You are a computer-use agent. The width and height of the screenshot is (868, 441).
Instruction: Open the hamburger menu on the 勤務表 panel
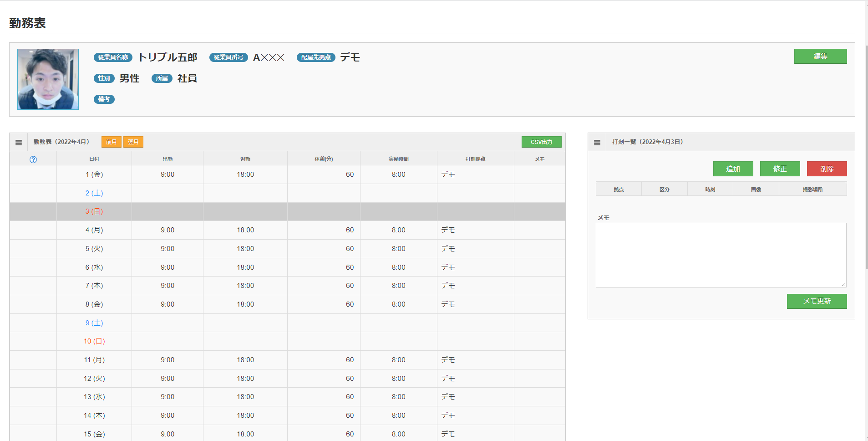tap(19, 142)
